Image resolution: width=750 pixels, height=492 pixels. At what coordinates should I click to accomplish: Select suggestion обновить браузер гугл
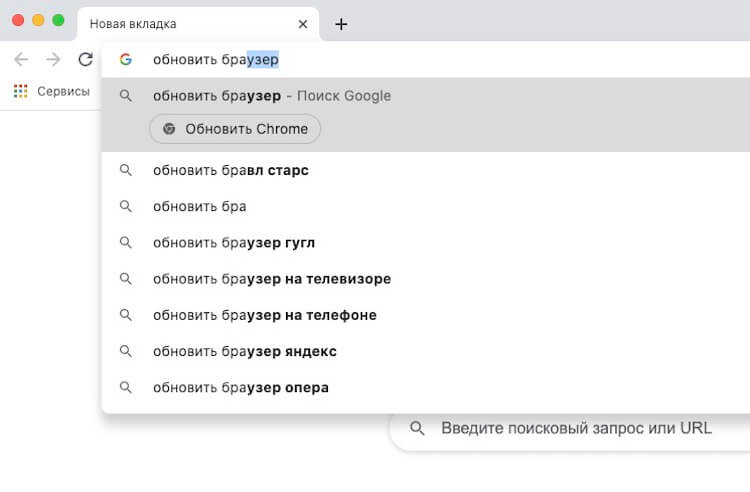426,243
